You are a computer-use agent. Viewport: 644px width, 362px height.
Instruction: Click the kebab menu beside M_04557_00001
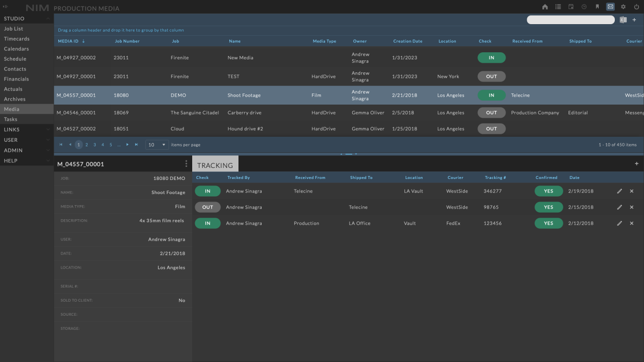tap(186, 163)
